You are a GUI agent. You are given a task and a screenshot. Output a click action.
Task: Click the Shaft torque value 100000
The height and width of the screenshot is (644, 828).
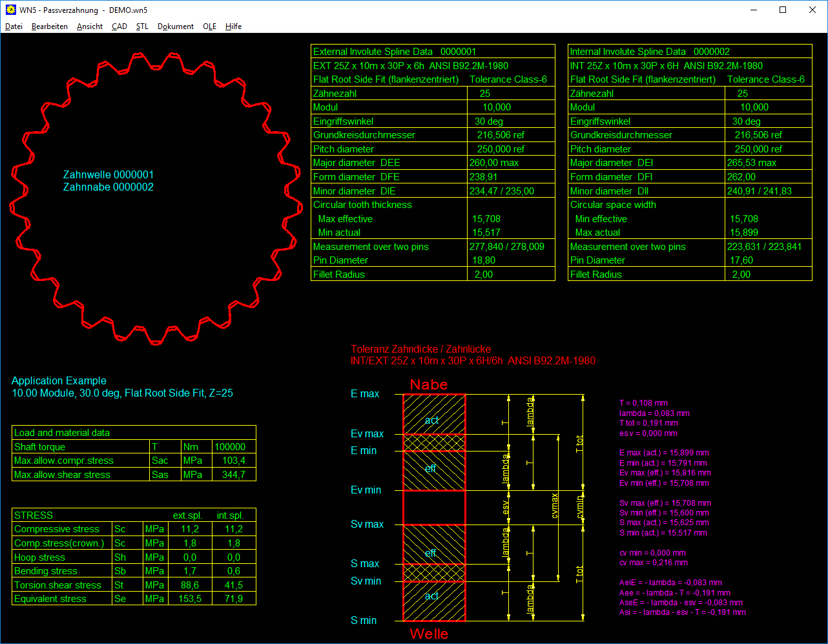pyautogui.click(x=233, y=447)
